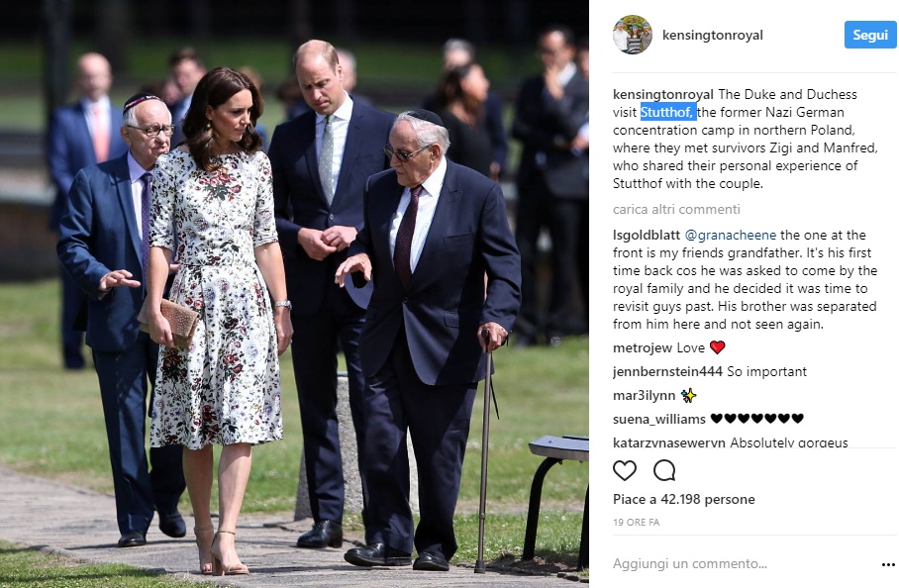Click the comment speech bubble icon
Viewport: 899px width, 588px height.
[x=664, y=470]
